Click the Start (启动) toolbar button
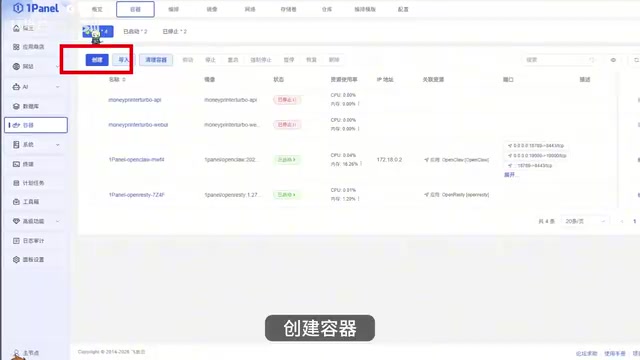 pyautogui.click(x=188, y=60)
